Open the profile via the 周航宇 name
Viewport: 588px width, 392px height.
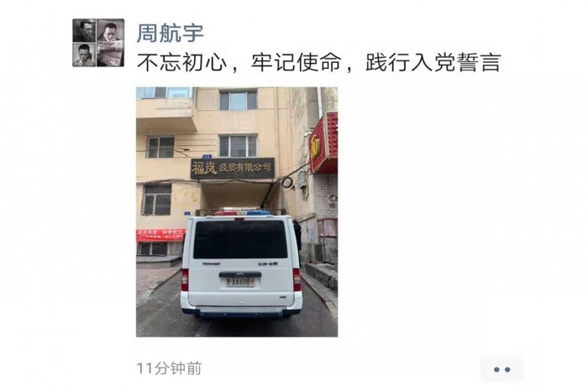click(x=170, y=33)
